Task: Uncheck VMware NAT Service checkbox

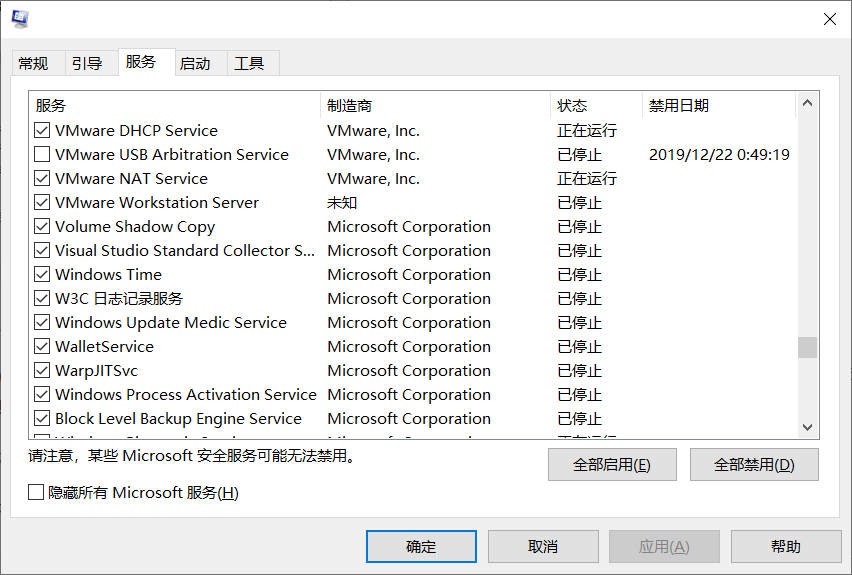Action: 42,178
